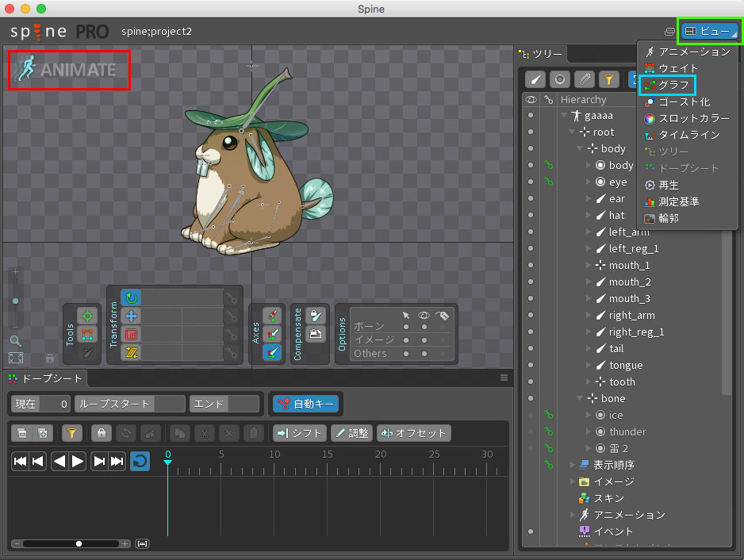Click the シフト button

point(299,433)
